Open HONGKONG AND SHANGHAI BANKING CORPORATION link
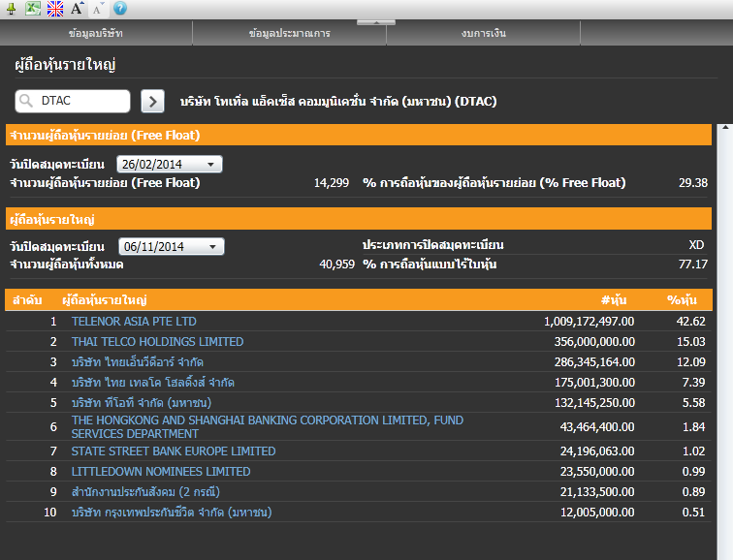 267,427
